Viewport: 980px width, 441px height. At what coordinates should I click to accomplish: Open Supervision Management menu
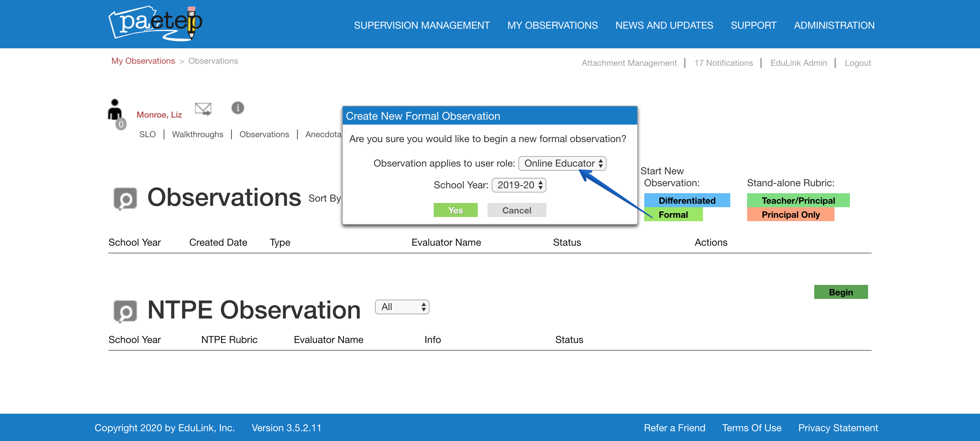click(421, 25)
